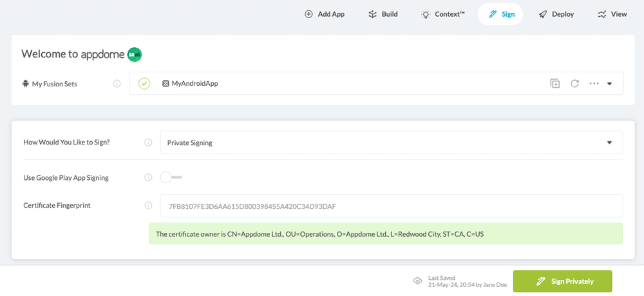Image resolution: width=644 pixels, height=296 pixels.
Task: Switch to the View tab
Action: pos(612,14)
